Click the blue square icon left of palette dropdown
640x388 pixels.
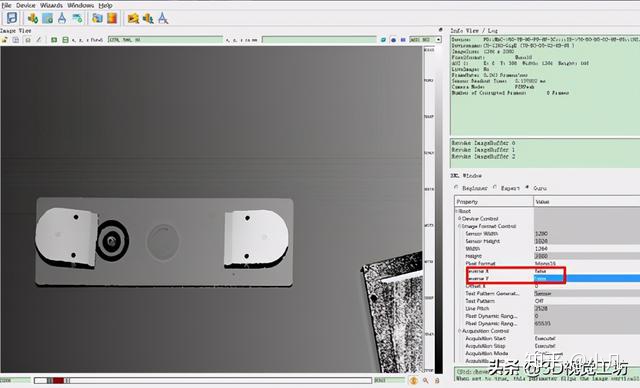(403, 40)
